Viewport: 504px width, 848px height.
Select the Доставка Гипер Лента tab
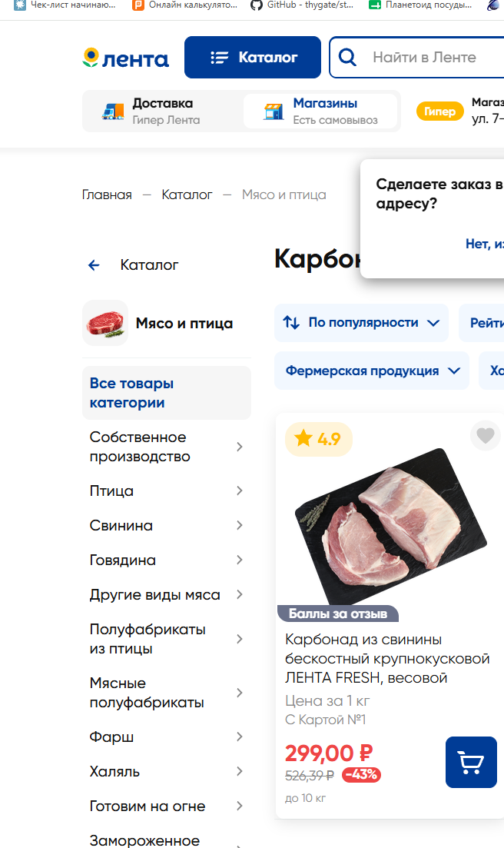tap(163, 111)
